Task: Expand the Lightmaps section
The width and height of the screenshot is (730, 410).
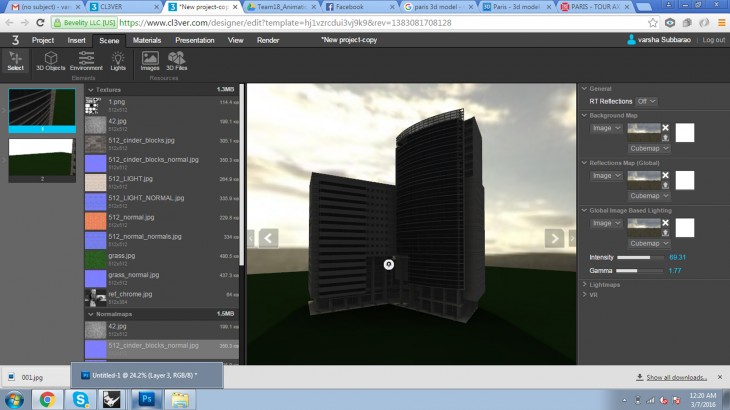Action: coord(605,284)
